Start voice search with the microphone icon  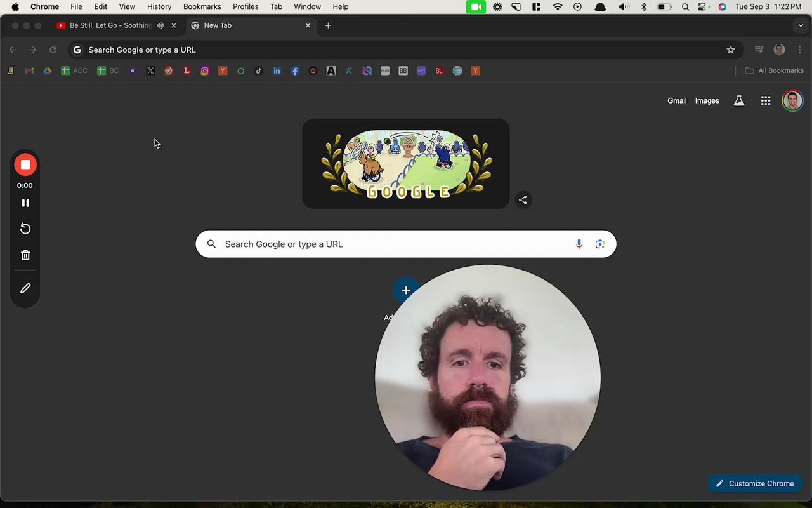click(x=579, y=244)
